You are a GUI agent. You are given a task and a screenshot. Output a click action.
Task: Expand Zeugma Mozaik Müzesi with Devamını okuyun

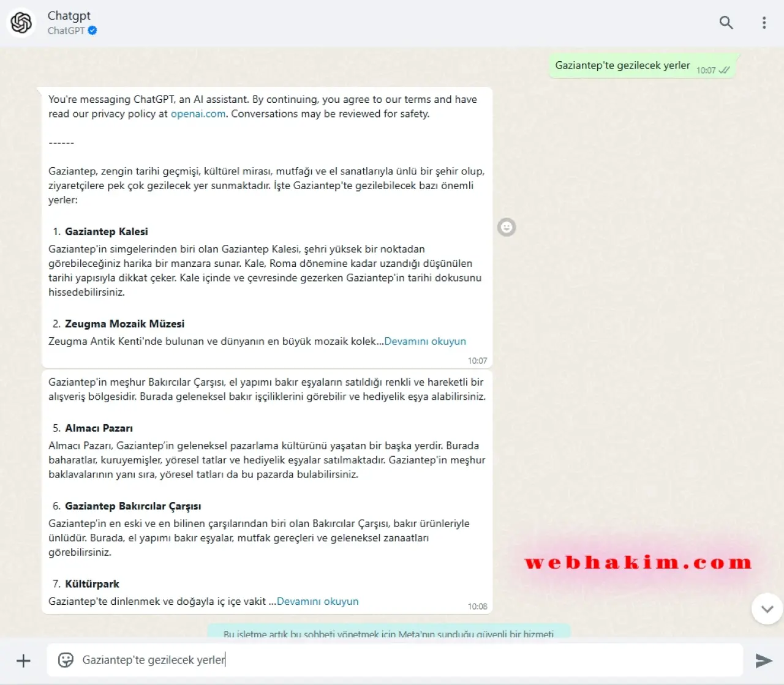pos(424,342)
